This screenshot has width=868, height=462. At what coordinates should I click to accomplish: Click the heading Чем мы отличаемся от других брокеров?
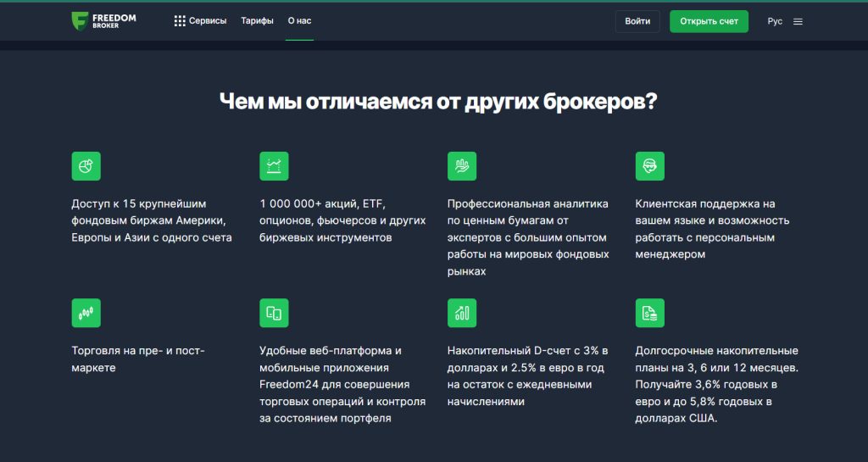point(438,101)
